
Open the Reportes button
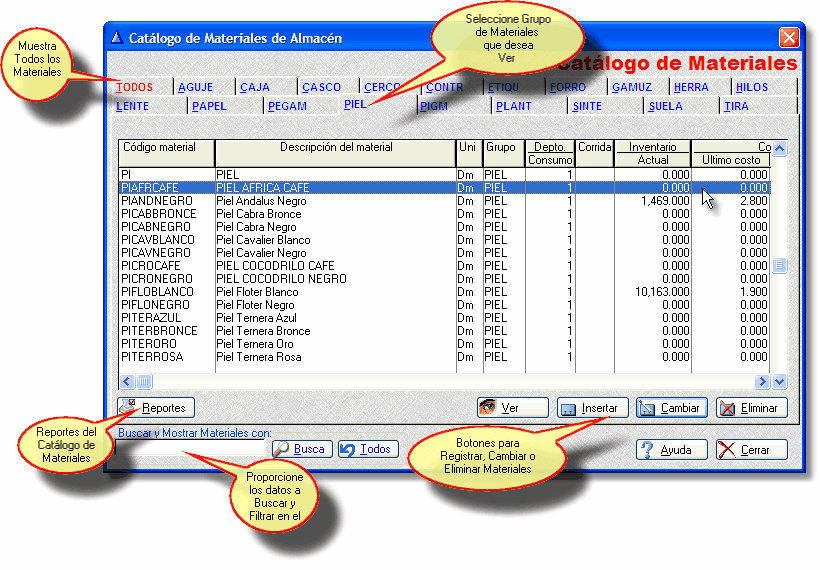pos(156,408)
